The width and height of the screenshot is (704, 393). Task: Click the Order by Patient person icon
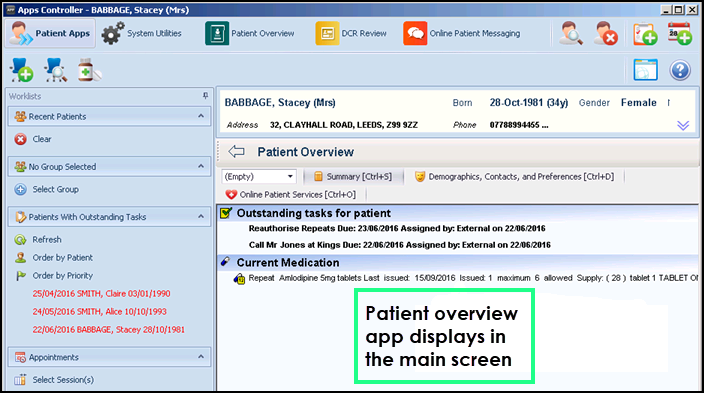coord(20,258)
